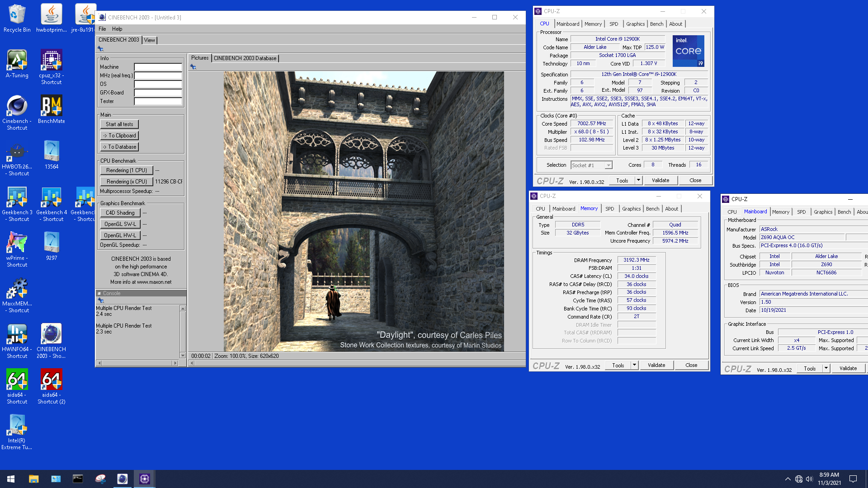
Task: Click Validate in the top CPU-Z window
Action: (660, 180)
